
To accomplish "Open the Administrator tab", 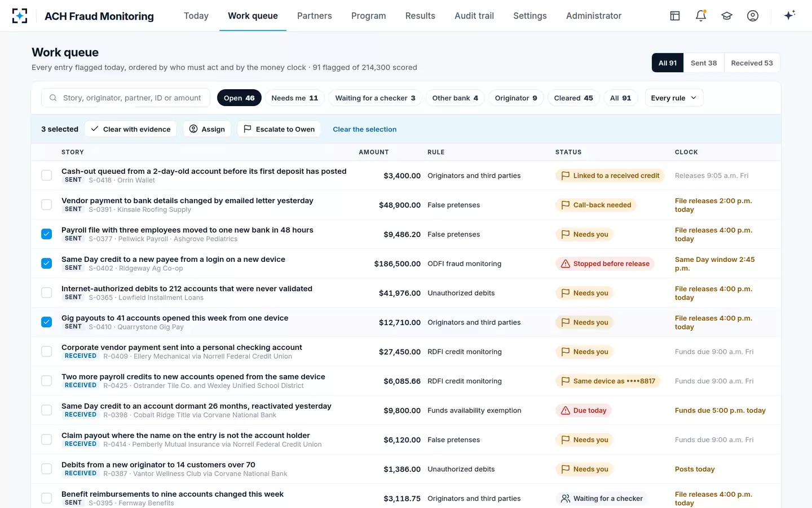I will point(594,16).
